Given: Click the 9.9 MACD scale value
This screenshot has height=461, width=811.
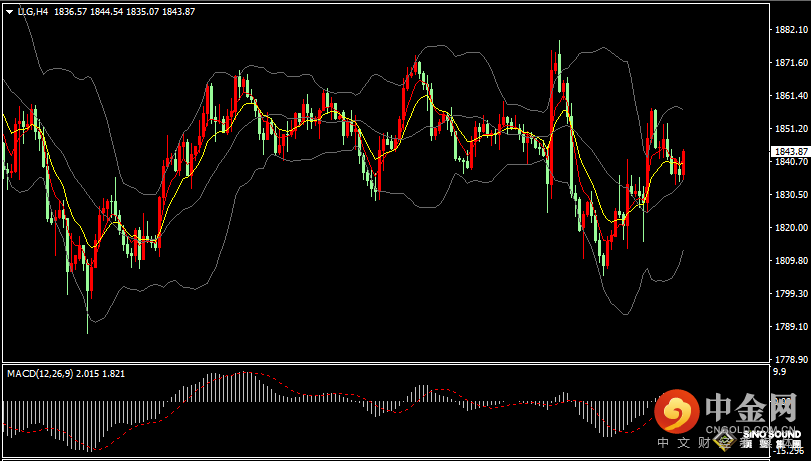Looking at the screenshot, I should pos(779,371).
